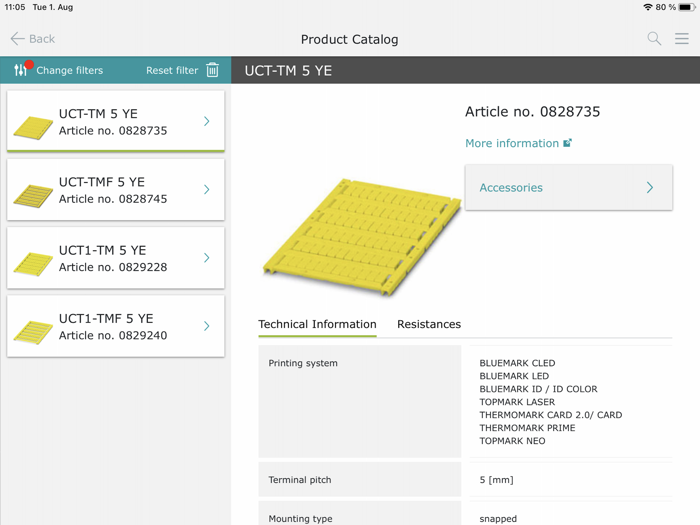Click the snapped value
The height and width of the screenshot is (525, 700).
tap(498, 519)
